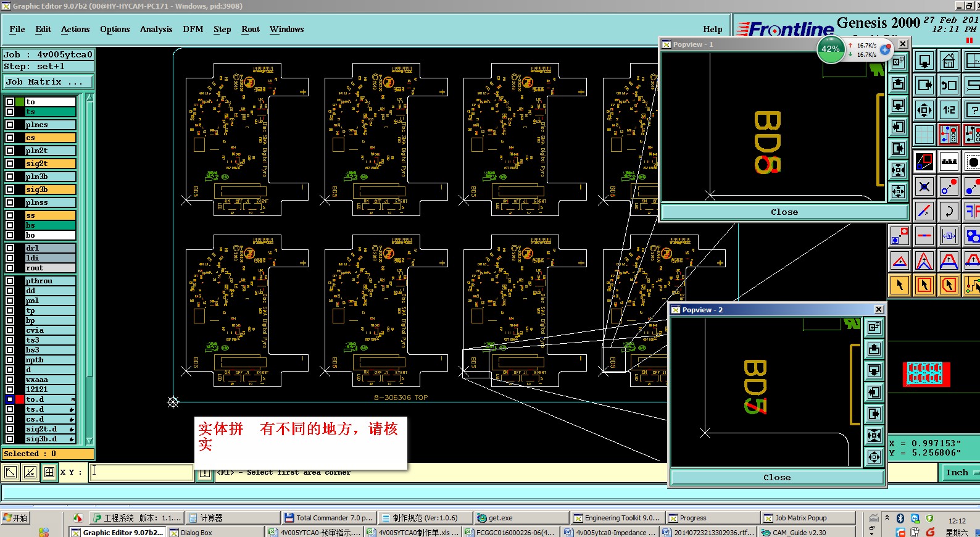Click the arrow pointer select tool
980x537 pixels.
click(x=900, y=285)
